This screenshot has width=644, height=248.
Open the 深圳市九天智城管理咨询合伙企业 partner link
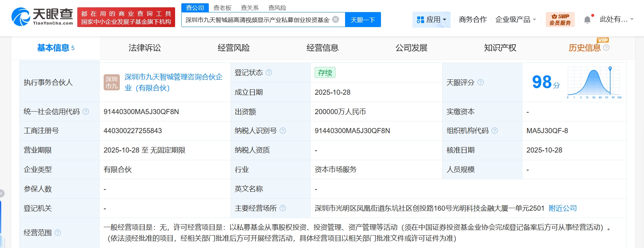[173, 82]
